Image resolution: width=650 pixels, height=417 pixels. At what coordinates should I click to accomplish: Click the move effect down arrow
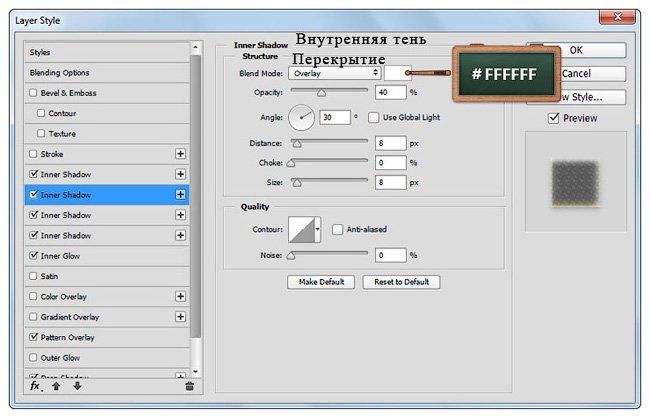[x=77, y=385]
